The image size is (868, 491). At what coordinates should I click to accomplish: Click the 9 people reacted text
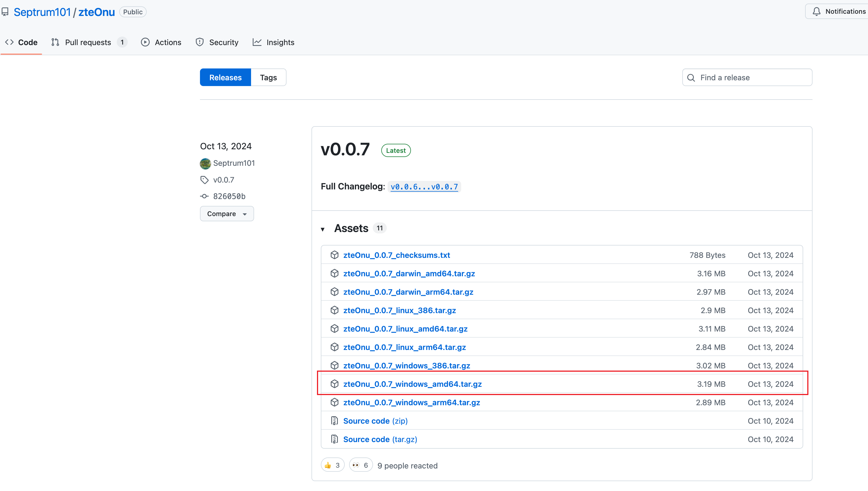407,466
